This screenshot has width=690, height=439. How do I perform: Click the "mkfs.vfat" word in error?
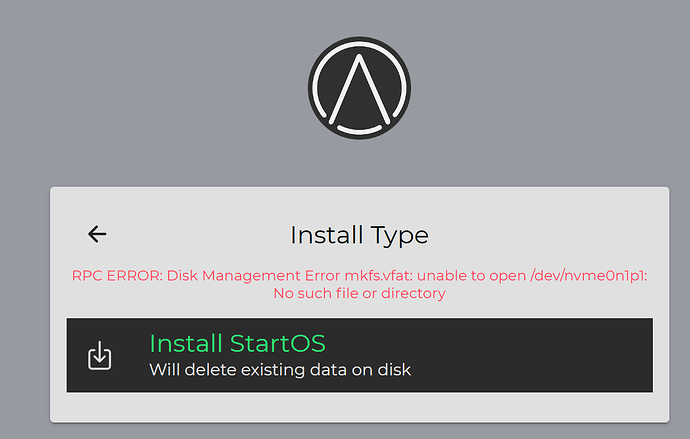click(x=378, y=276)
